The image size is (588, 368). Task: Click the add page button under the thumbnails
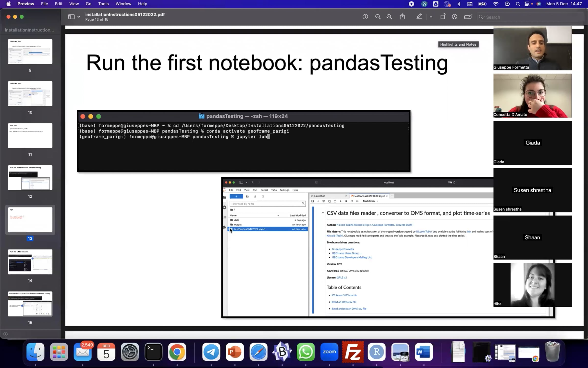5,334
